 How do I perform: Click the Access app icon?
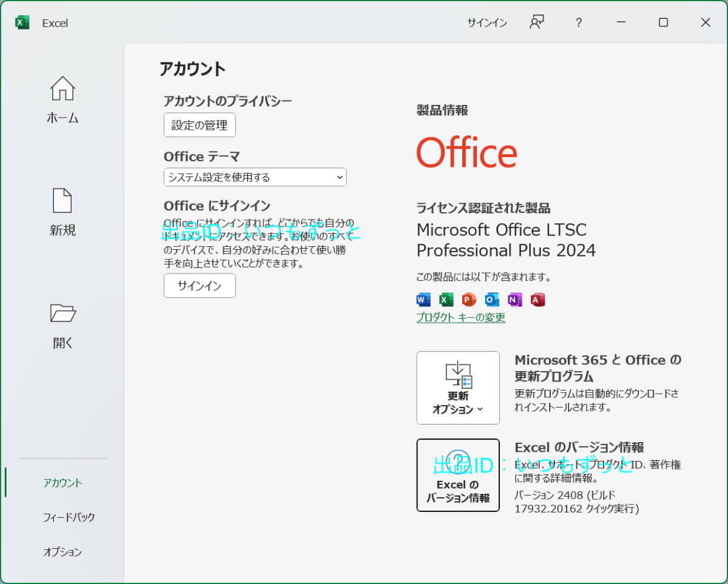pos(538,300)
